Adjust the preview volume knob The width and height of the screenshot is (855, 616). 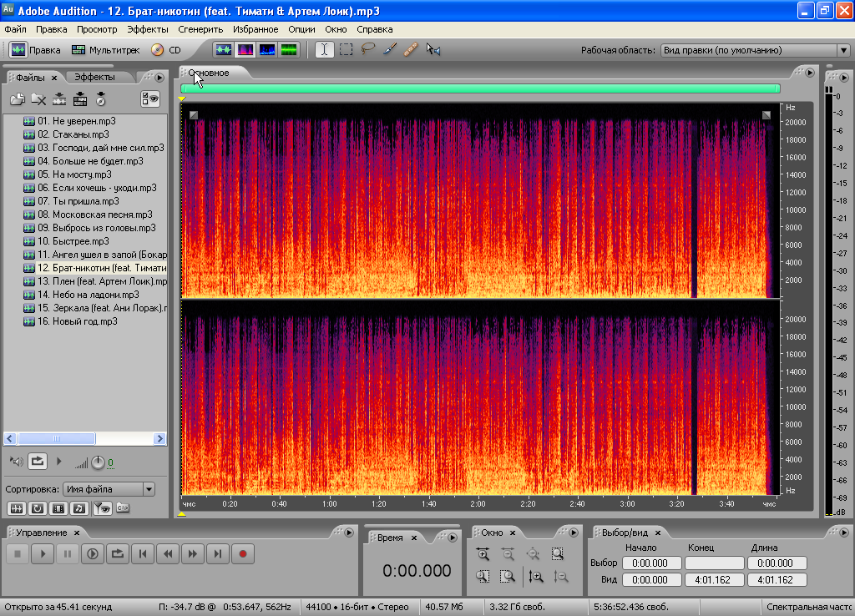(98, 462)
